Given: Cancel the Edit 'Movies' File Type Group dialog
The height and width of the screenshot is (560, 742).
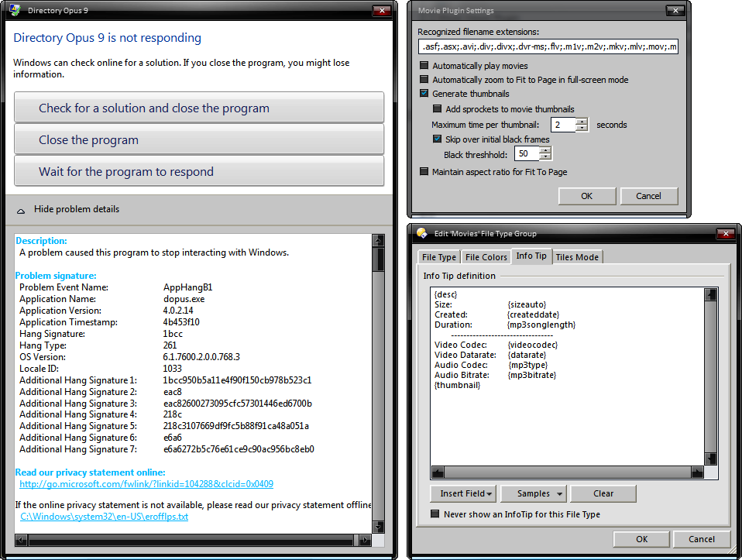Looking at the screenshot, I should [x=701, y=539].
